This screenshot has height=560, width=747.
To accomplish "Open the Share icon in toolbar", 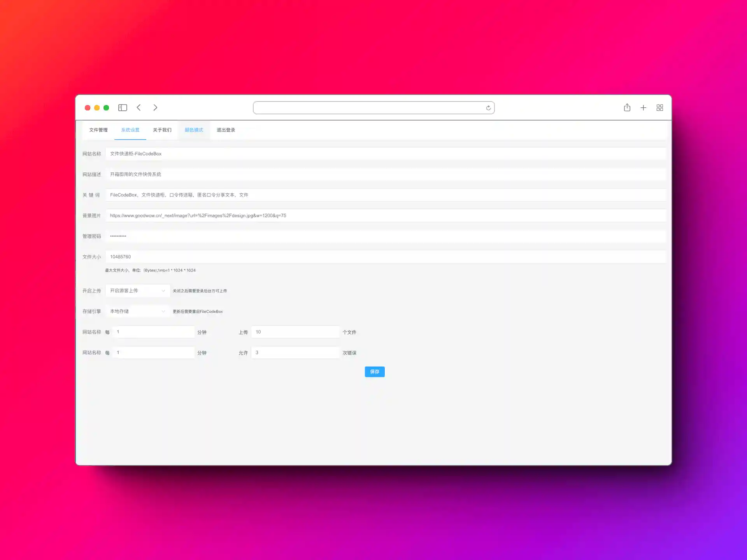I will [x=627, y=108].
